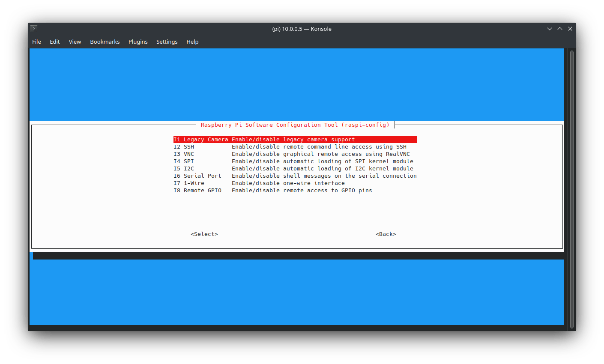Select the I4 SPI option
The image size is (604, 364).
coord(264,161)
